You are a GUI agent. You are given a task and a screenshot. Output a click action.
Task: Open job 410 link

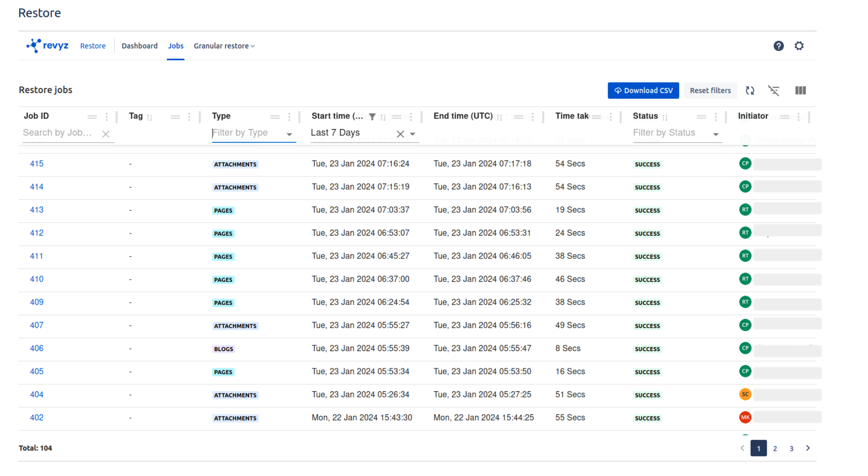click(36, 279)
